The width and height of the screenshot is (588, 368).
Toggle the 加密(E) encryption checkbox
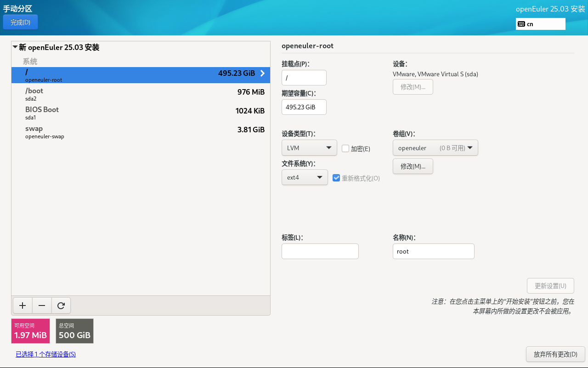pyautogui.click(x=345, y=148)
